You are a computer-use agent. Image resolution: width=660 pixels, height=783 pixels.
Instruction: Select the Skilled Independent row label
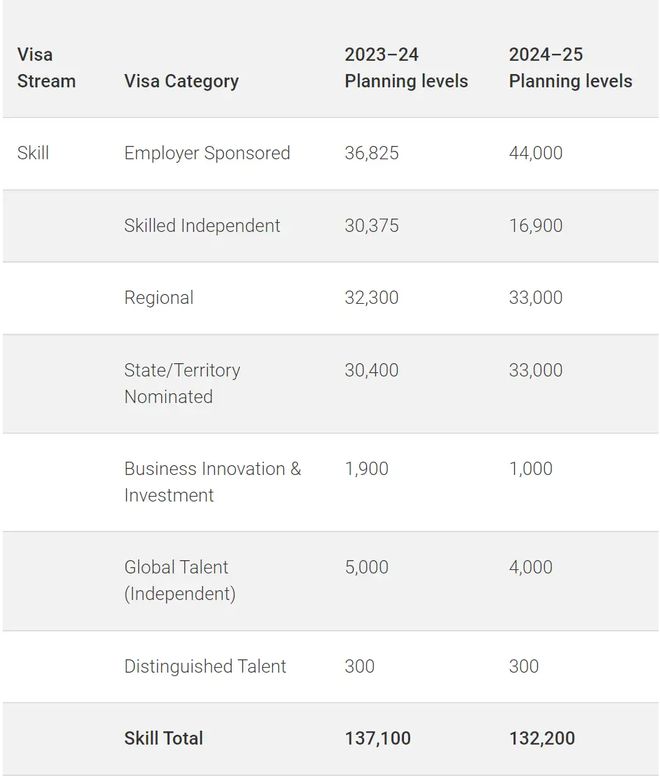(202, 226)
